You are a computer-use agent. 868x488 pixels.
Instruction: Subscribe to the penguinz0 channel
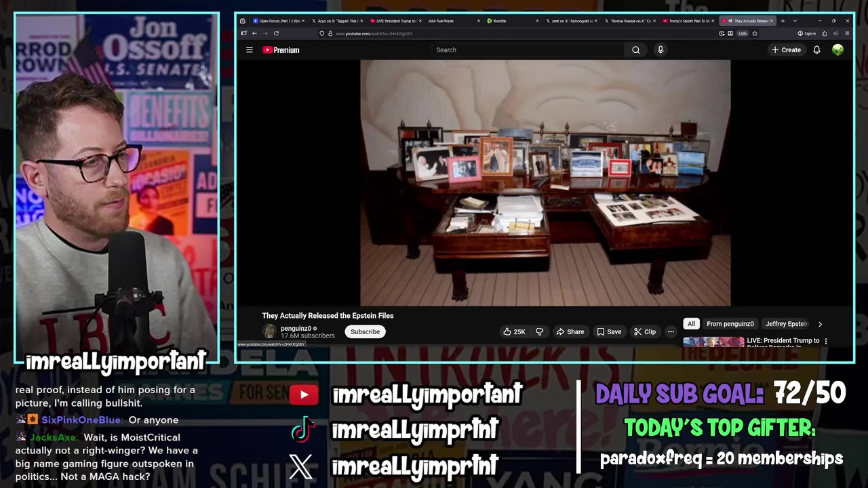tap(365, 331)
